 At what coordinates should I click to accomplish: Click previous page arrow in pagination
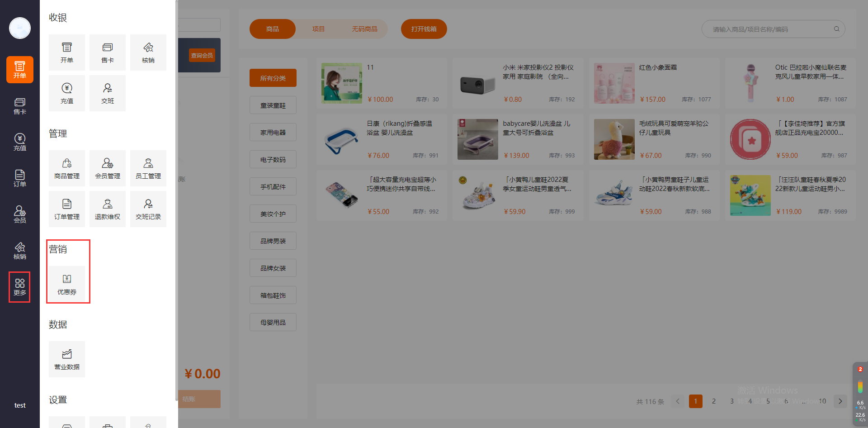point(678,401)
